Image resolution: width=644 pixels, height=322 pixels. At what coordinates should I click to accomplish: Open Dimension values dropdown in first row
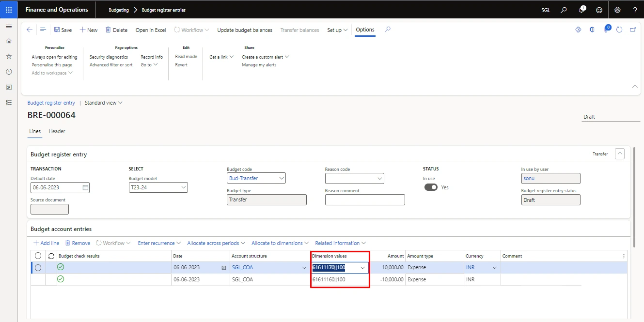click(x=362, y=267)
